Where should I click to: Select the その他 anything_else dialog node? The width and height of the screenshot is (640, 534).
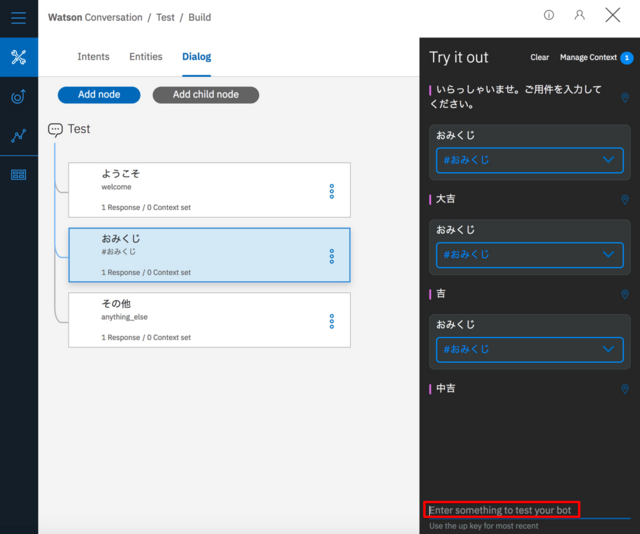(209, 320)
